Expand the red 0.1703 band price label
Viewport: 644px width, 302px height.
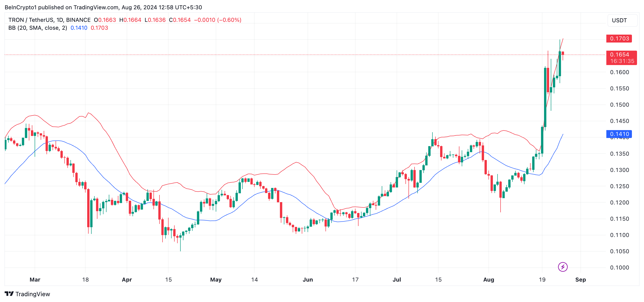tap(619, 39)
